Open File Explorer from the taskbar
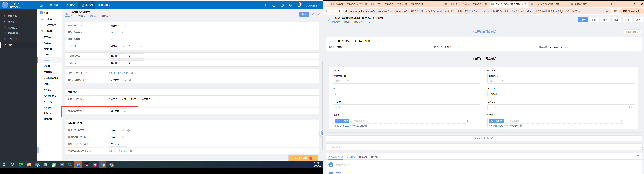Image resolution: width=644 pixels, height=174 pixels. pyautogui.click(x=29, y=165)
